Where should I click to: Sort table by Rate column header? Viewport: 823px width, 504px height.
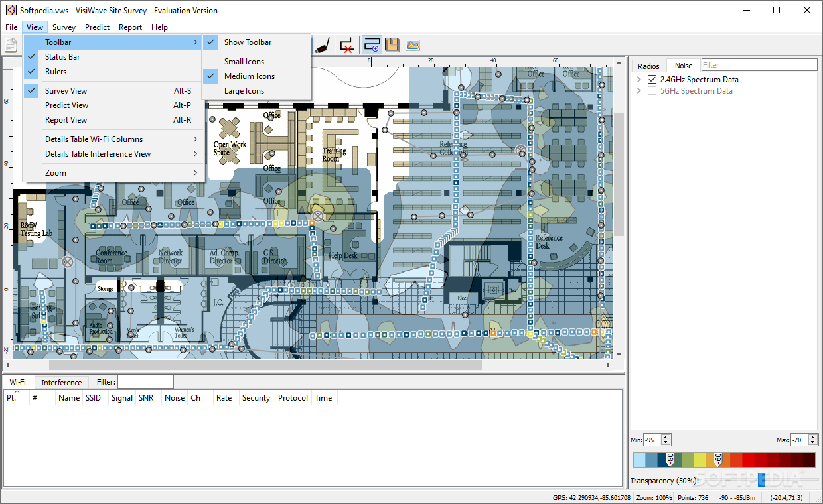pyautogui.click(x=226, y=398)
